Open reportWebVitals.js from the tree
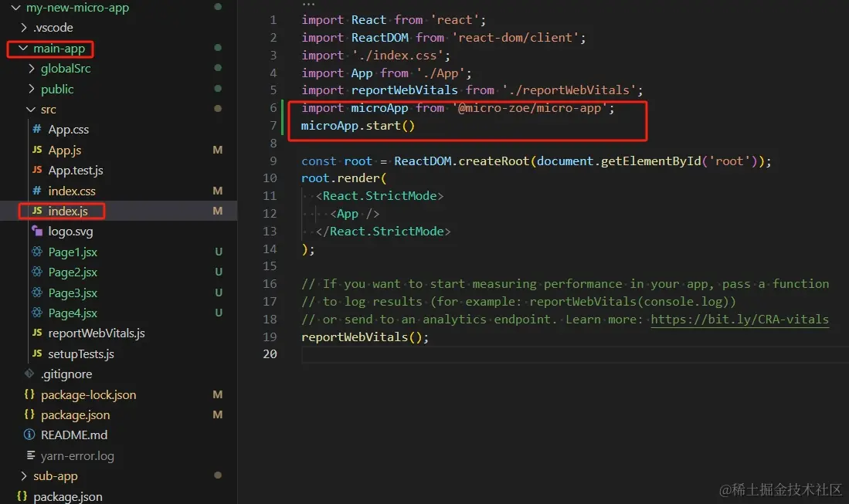 pos(97,333)
